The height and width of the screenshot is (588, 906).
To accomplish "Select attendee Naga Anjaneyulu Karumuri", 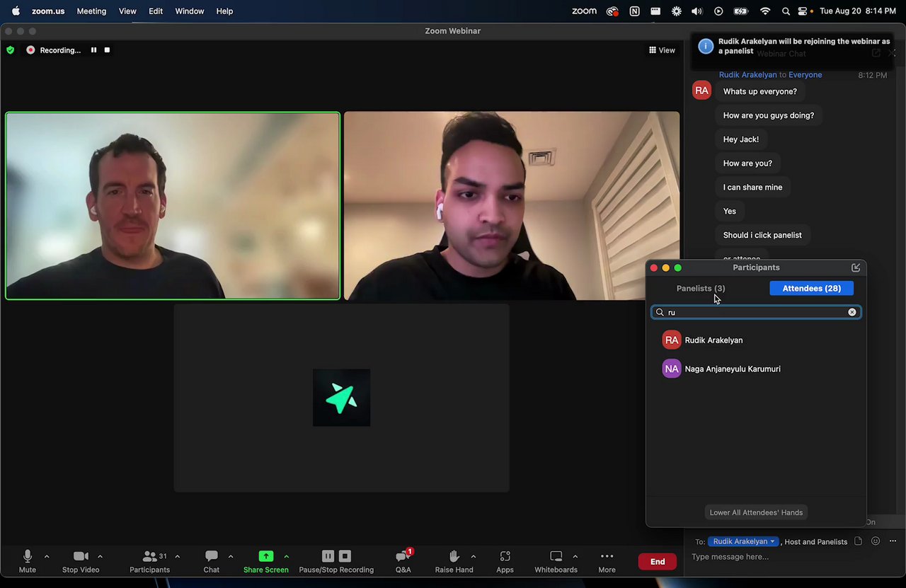I will (756, 369).
